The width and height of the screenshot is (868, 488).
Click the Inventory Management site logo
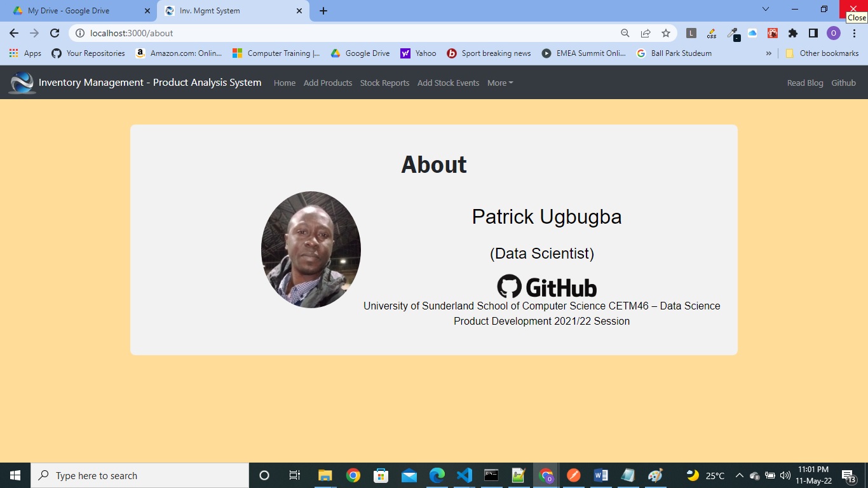click(x=21, y=83)
